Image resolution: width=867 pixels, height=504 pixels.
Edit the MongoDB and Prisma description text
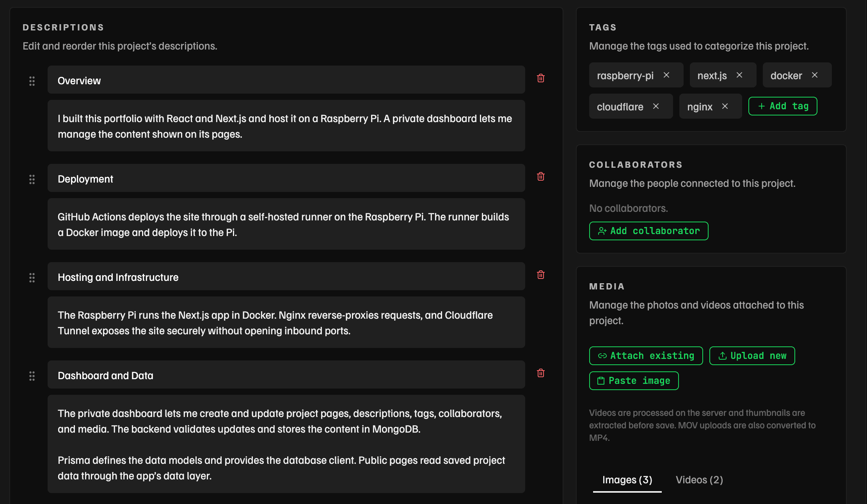[286, 444]
